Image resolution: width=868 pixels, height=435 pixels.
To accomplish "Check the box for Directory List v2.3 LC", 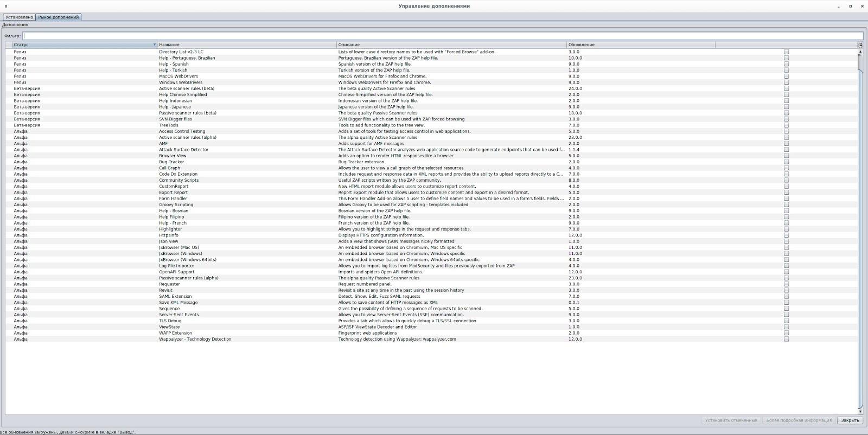I will (786, 52).
